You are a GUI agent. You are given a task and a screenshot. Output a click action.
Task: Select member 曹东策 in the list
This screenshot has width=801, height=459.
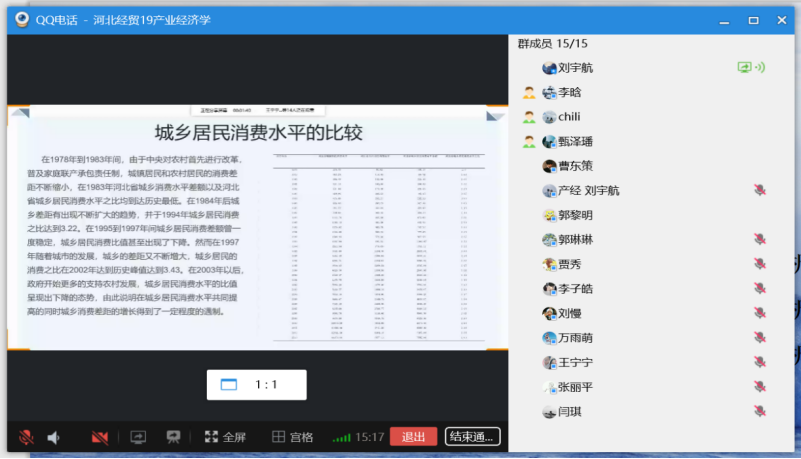(574, 166)
